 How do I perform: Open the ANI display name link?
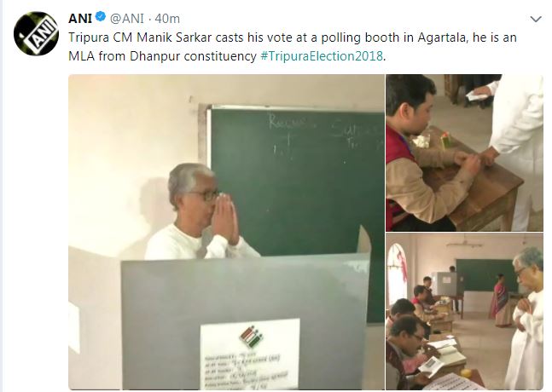pos(79,18)
